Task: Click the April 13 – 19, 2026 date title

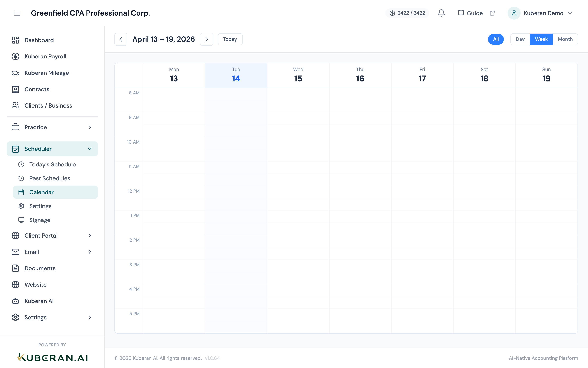Action: [163, 39]
